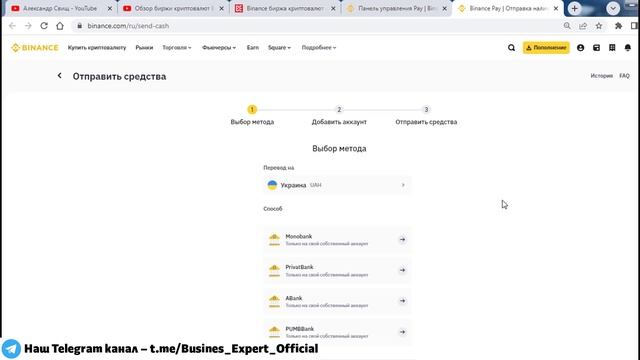Expand the Торговля menu
The width and height of the screenshot is (640, 360).
[x=177, y=48]
